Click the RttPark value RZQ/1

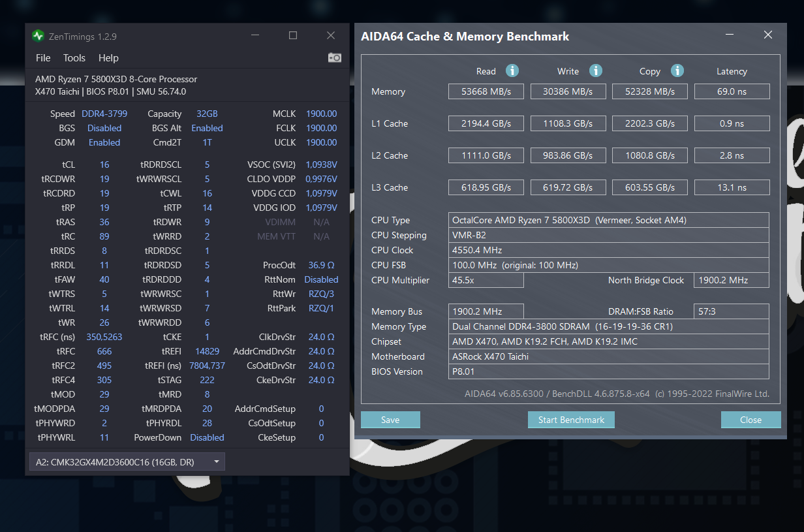pyautogui.click(x=322, y=308)
